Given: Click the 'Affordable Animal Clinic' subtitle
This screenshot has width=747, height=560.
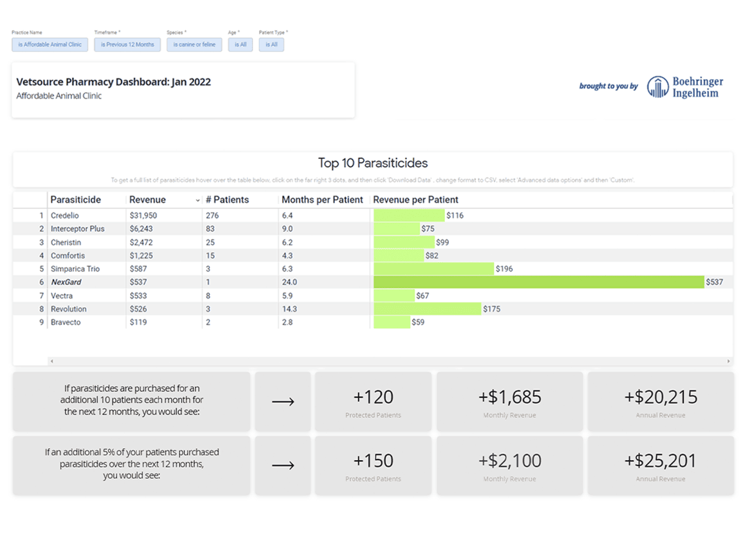Looking at the screenshot, I should (59, 96).
